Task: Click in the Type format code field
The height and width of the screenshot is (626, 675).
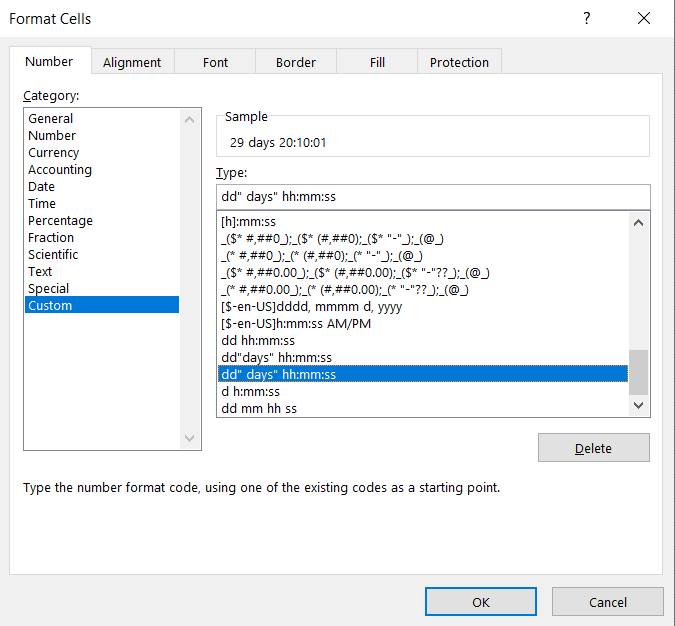Action: point(432,196)
